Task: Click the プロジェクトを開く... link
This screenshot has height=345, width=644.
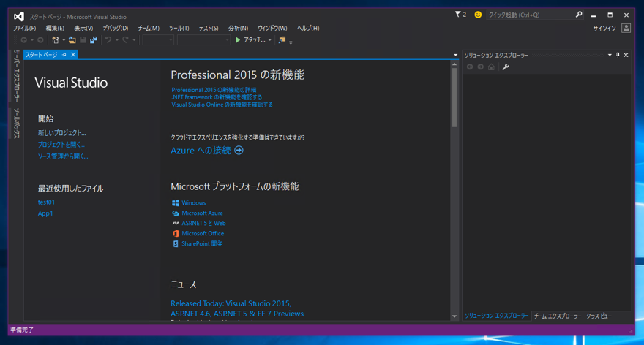Action: (x=61, y=145)
